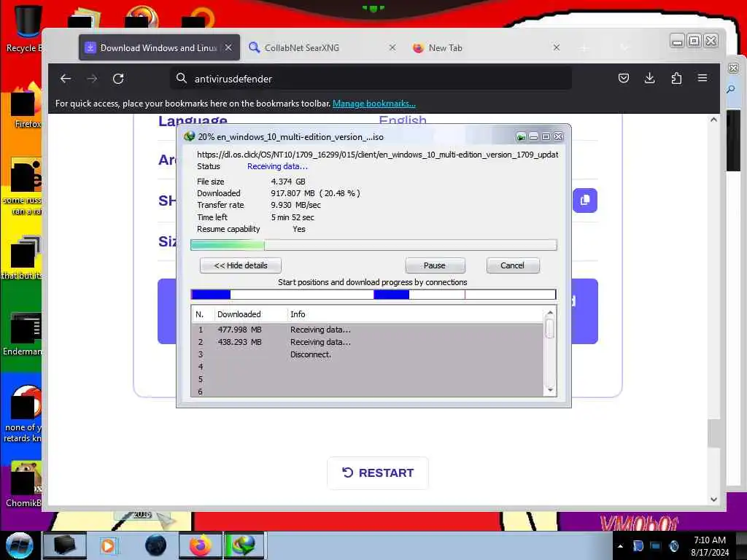Viewport: 747px width, 560px height.
Task: Open the Pocket save icon
Action: click(623, 78)
